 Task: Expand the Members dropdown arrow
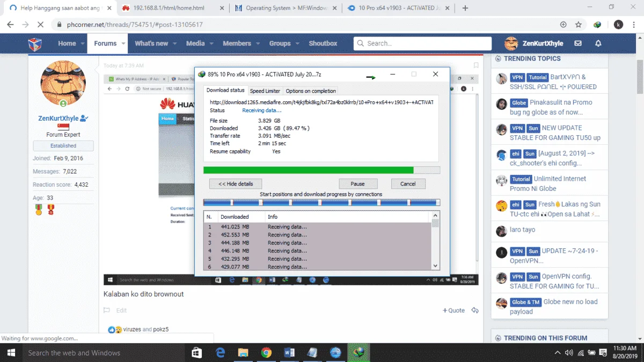tap(258, 43)
